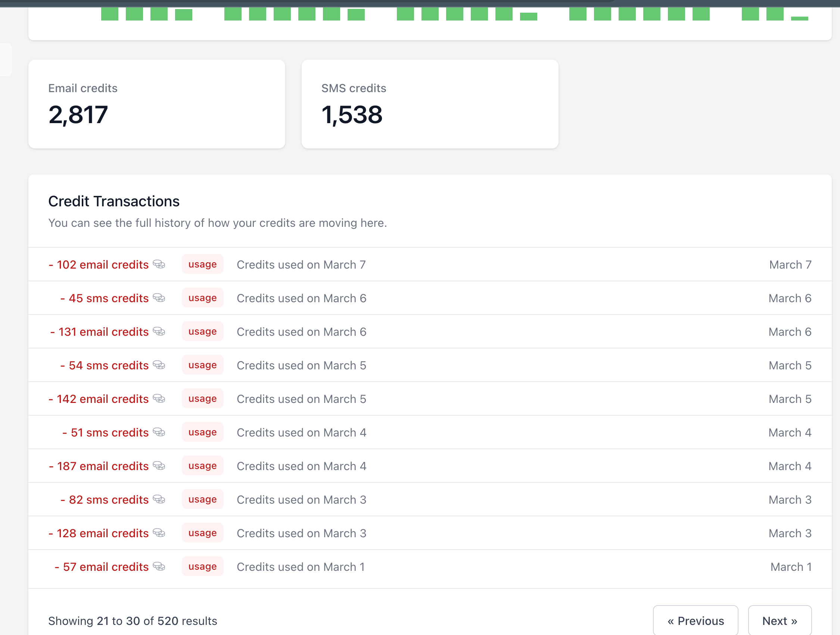This screenshot has width=840, height=635.
Task: Click coins icon beside 54 sms credits
Action: (159, 365)
